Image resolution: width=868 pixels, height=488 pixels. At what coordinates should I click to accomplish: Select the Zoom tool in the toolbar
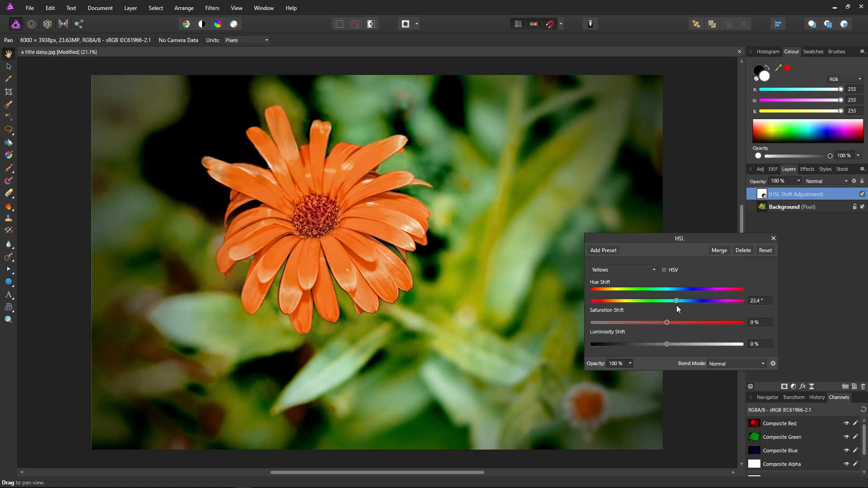(9, 319)
